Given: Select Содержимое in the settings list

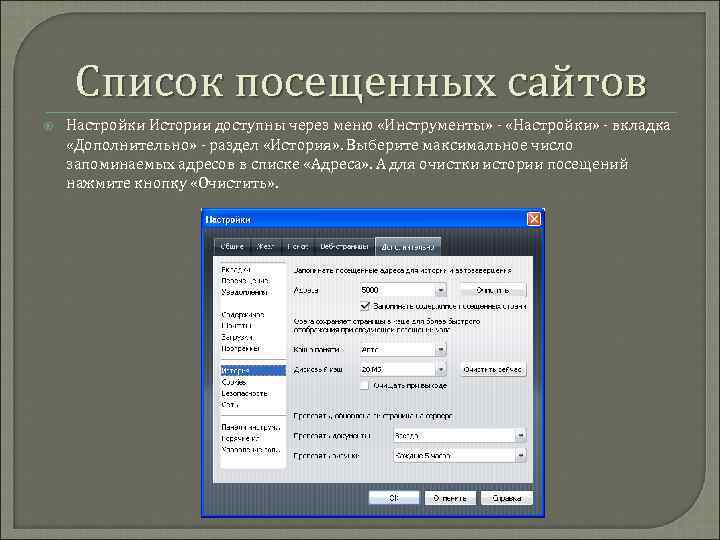Looking at the screenshot, I should (x=243, y=315).
